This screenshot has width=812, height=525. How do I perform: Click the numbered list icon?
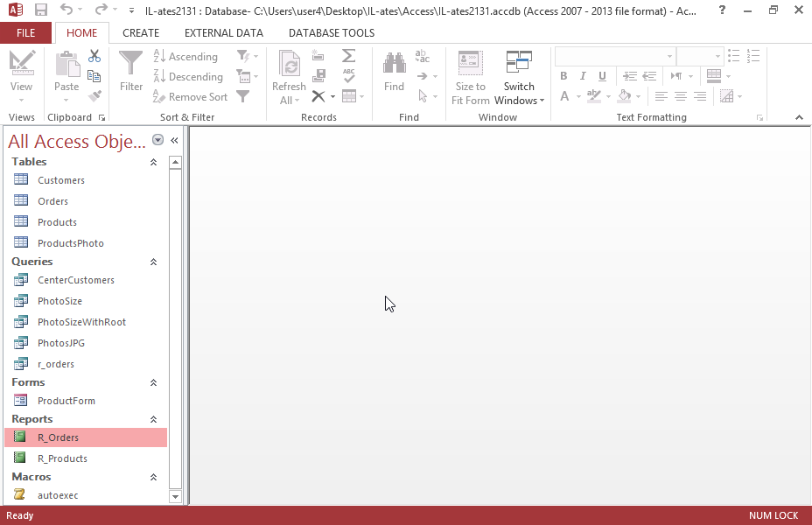pyautogui.click(x=753, y=56)
